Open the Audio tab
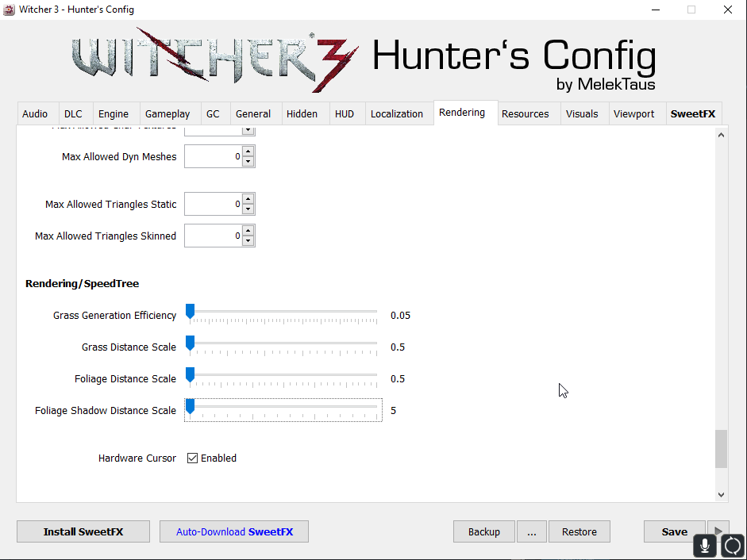 click(x=38, y=113)
